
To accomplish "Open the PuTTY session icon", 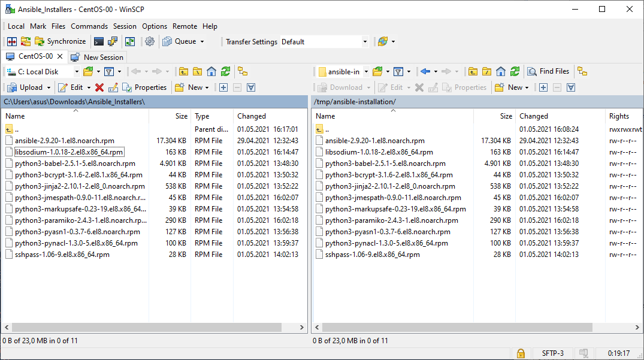I will click(x=112, y=41).
